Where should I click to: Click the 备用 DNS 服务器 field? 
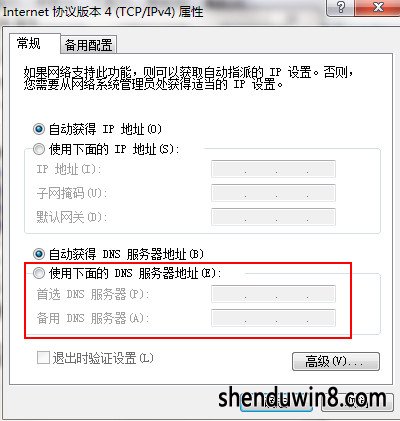pyautogui.click(x=273, y=318)
